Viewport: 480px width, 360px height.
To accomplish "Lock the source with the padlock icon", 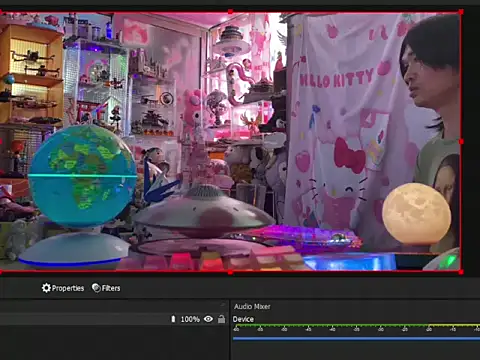I will (221, 319).
